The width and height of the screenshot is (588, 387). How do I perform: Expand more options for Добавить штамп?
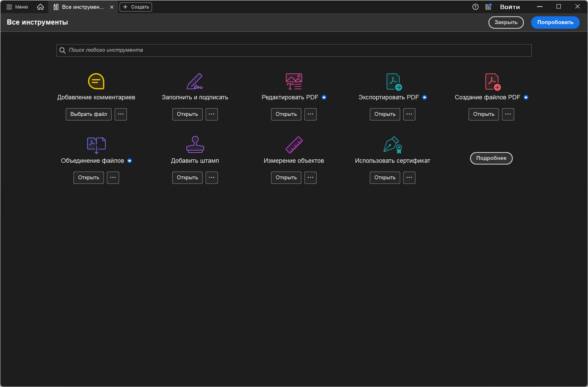(212, 177)
